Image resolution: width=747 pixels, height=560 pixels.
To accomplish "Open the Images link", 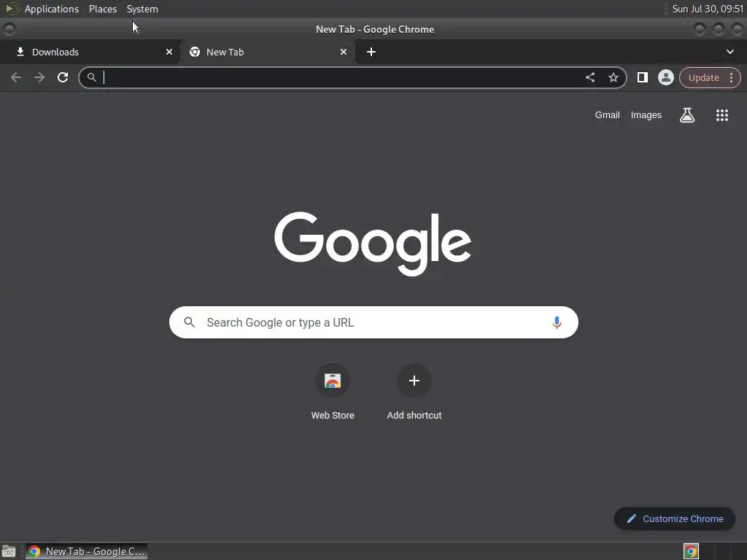I will (646, 114).
